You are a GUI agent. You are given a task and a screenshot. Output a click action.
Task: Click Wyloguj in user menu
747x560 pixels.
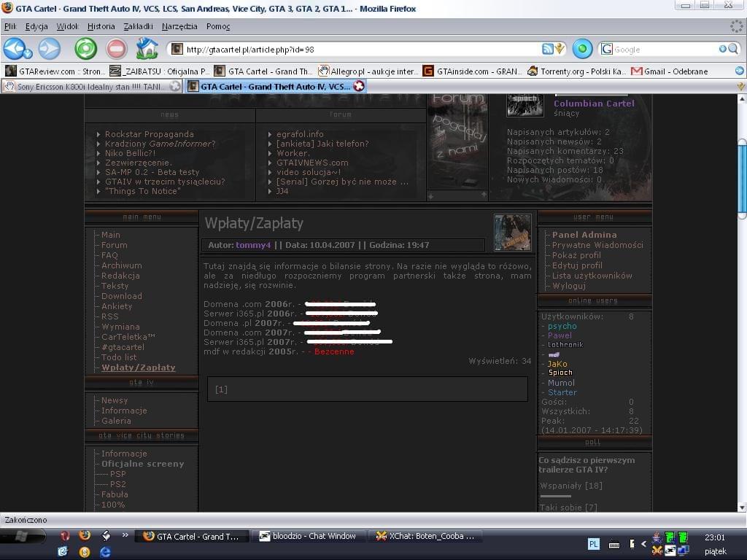[569, 286]
